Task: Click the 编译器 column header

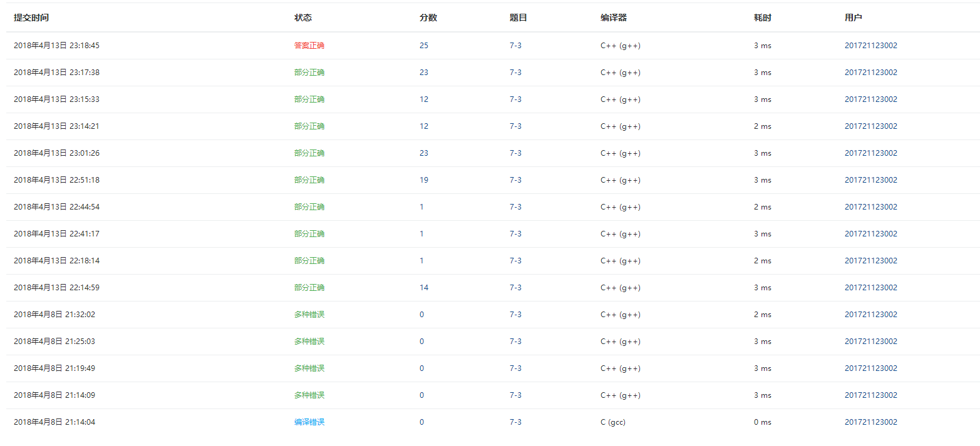Action: click(614, 18)
